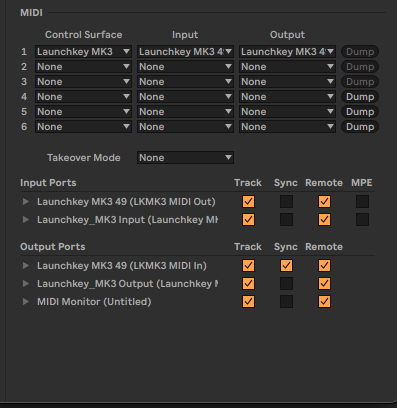Expand Launchkey MK3 49 (LKMK3 MIDI Out) input port
This screenshot has width=397, height=408.
click(26, 202)
